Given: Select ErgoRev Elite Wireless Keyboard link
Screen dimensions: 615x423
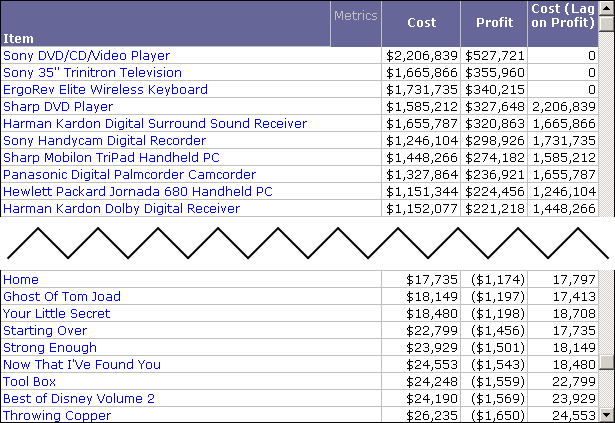Looking at the screenshot, I should (x=105, y=90).
